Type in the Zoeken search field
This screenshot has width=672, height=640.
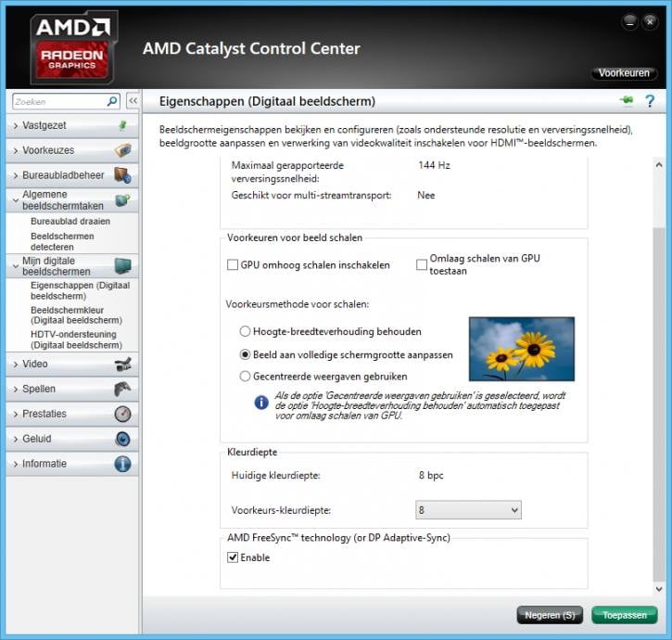point(57,101)
